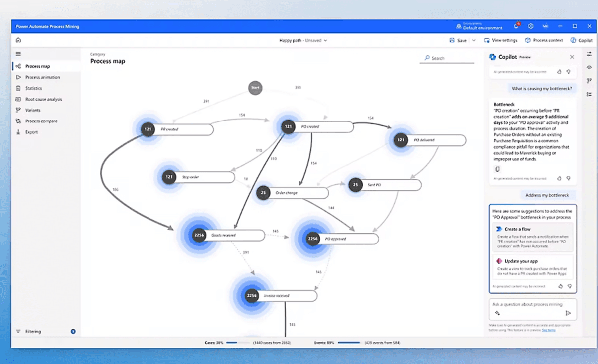This screenshot has width=598, height=364.
Task: Open Root cause analysis
Action: (x=43, y=99)
